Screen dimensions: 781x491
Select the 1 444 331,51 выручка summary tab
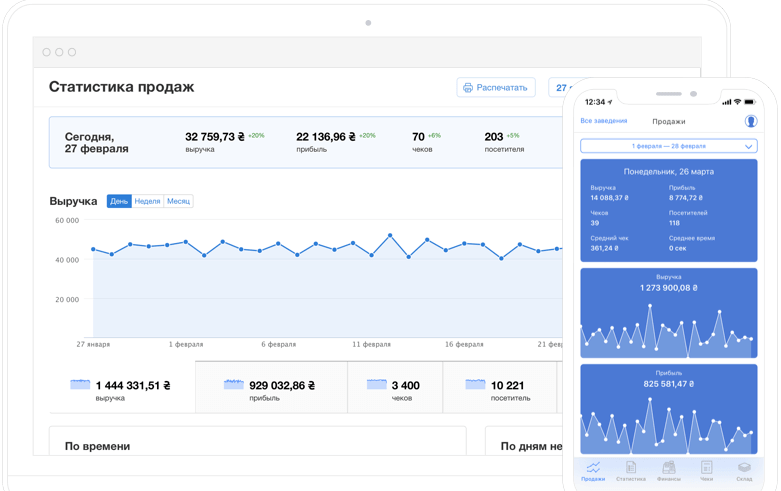tap(122, 387)
